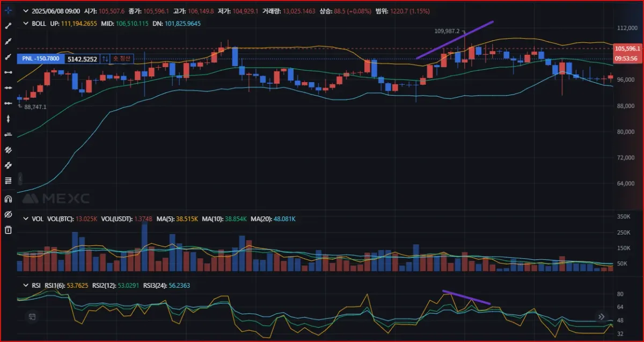Select the line segment drawing tool
The image size is (644, 342).
[x=8, y=26]
